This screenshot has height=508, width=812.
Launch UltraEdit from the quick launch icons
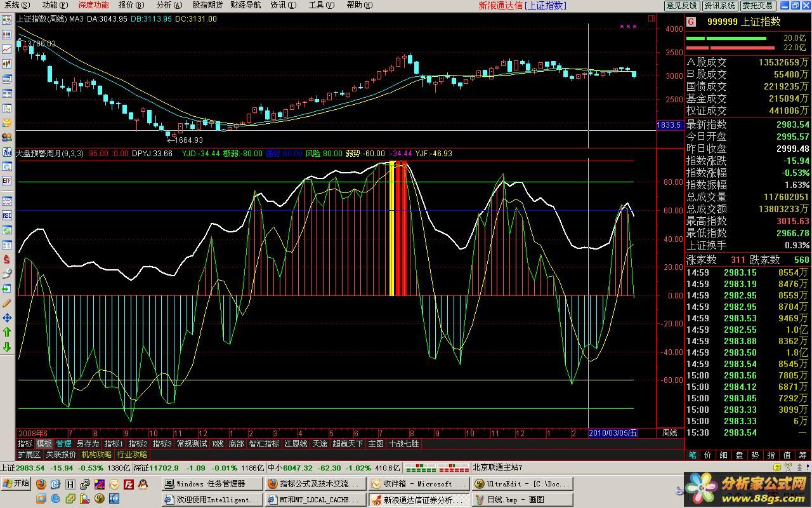point(100,498)
